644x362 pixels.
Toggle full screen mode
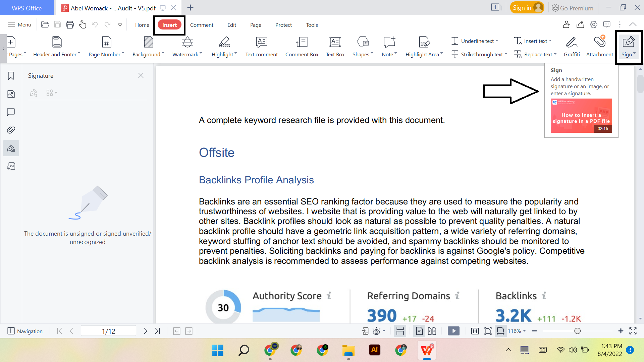pos(634,331)
